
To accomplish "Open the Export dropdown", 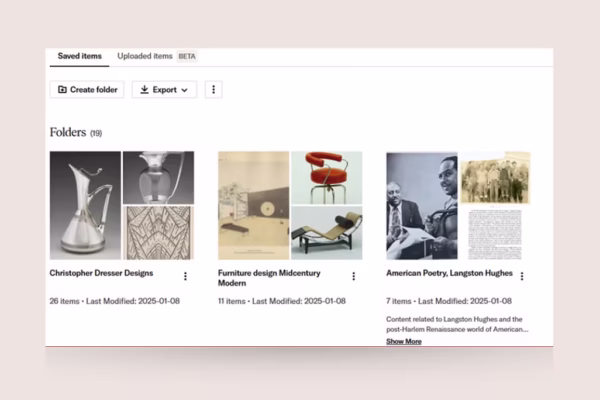I will (x=165, y=90).
